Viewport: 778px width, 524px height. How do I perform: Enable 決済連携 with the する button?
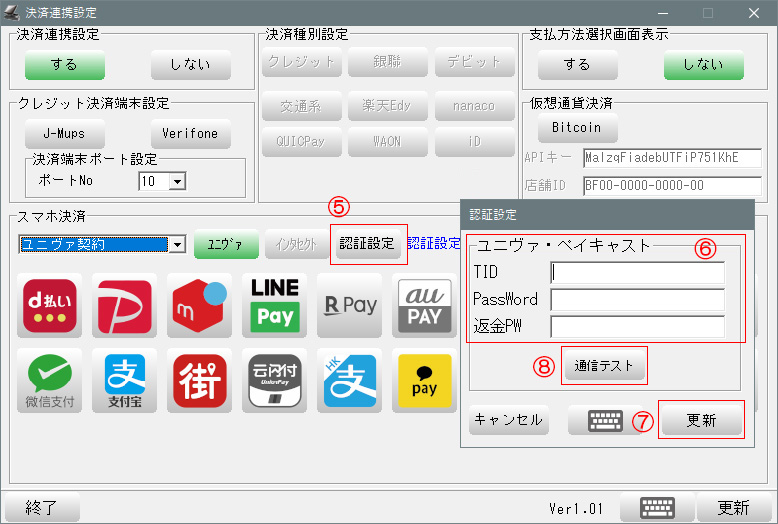point(64,65)
